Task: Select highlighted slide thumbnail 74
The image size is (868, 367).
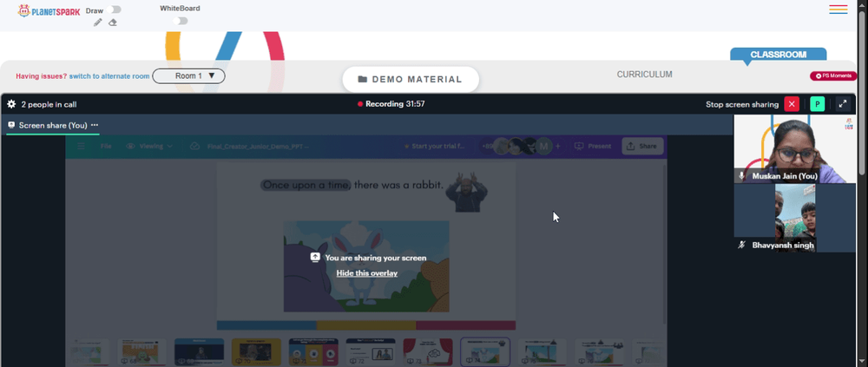Action: tap(485, 352)
